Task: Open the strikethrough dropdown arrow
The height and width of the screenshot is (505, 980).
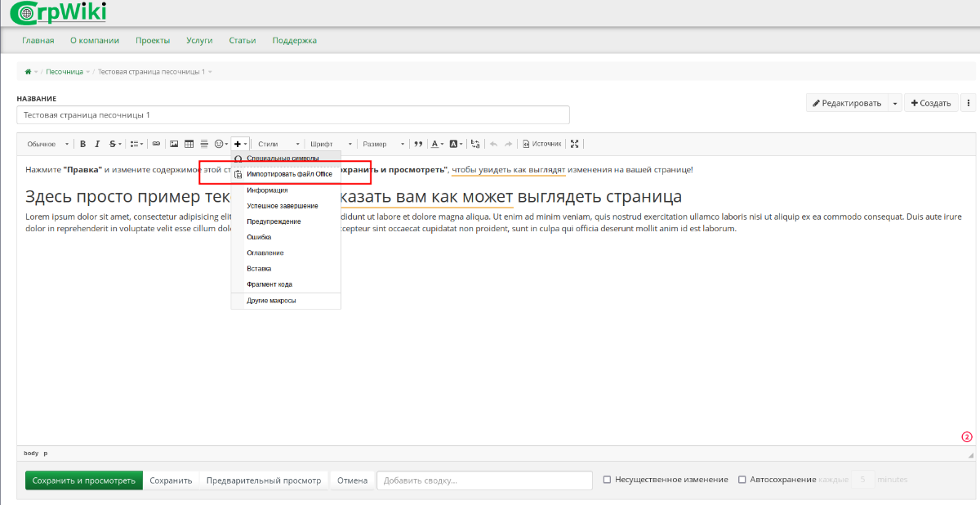Action: pyautogui.click(x=121, y=144)
